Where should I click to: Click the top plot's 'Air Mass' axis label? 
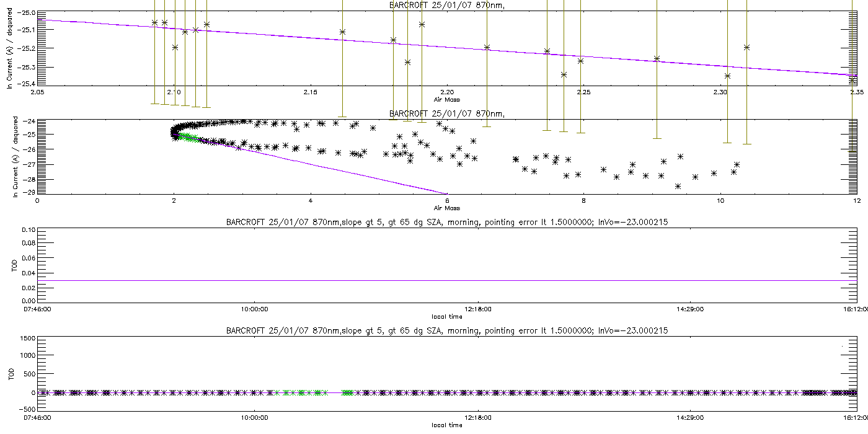(x=446, y=99)
